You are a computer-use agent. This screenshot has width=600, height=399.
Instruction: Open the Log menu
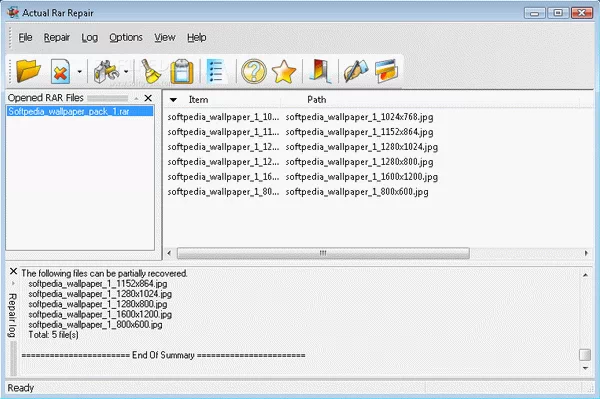click(90, 37)
